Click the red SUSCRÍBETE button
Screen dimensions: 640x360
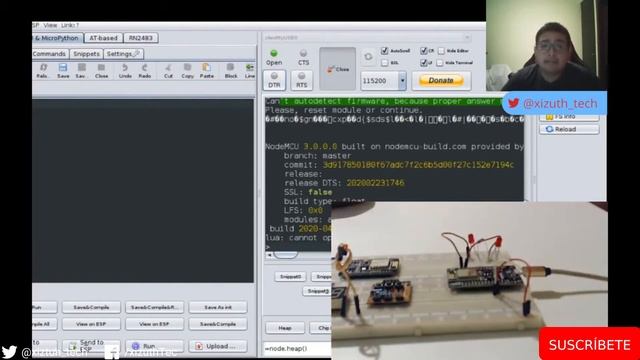(589, 344)
